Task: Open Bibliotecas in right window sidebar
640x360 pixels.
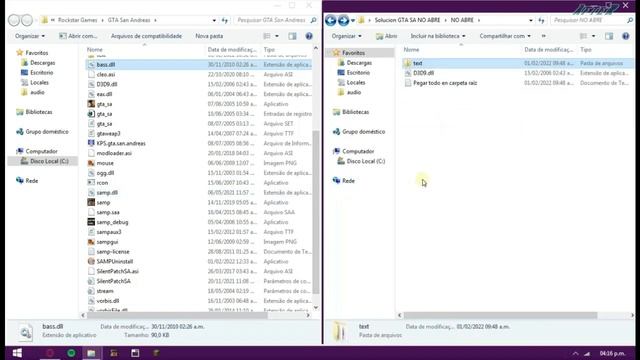Action: [x=356, y=112]
